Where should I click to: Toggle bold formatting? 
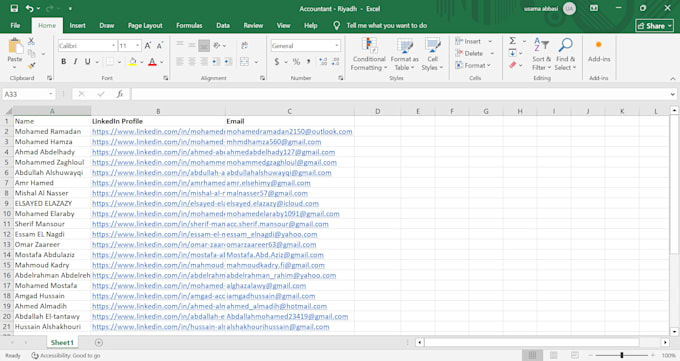64,62
